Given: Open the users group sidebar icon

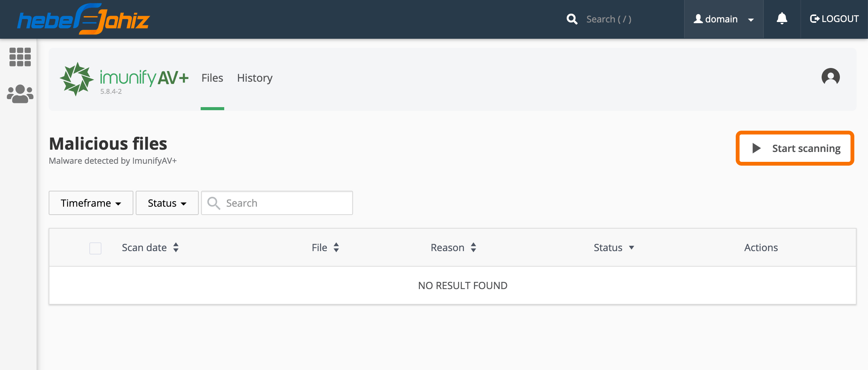Looking at the screenshot, I should 20,94.
